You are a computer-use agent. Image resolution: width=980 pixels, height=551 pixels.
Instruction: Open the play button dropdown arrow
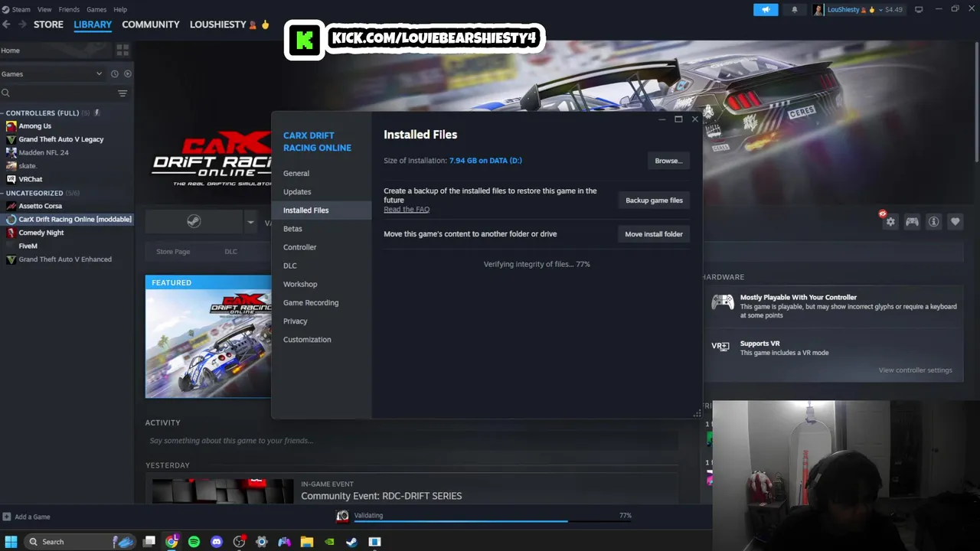(x=250, y=223)
